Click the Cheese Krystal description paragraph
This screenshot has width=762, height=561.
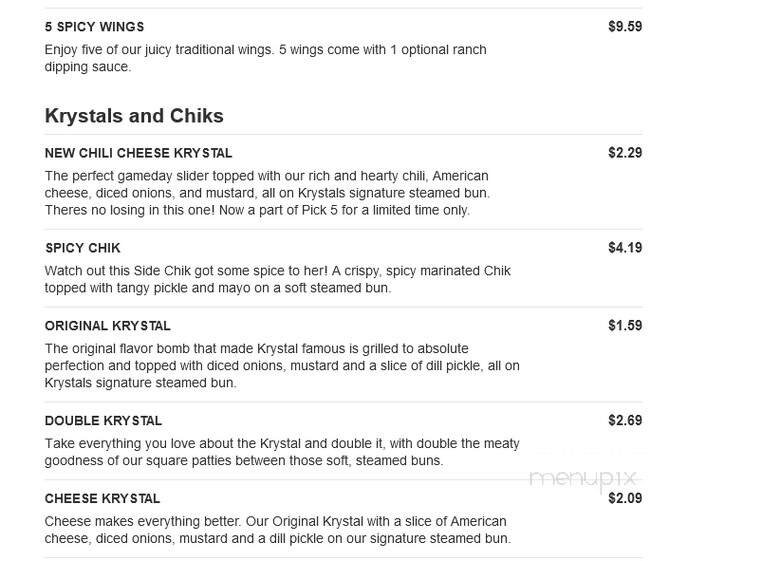tap(277, 530)
